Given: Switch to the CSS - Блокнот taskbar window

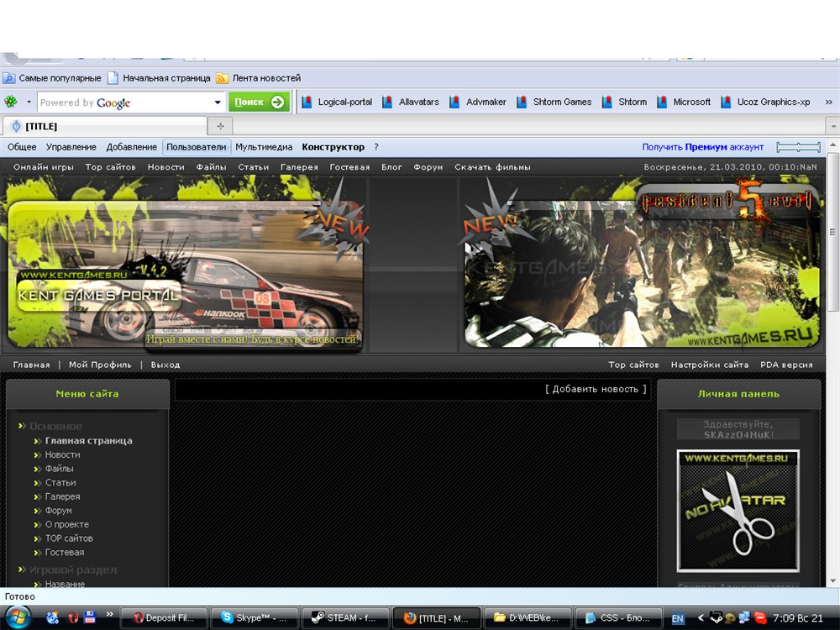Looking at the screenshot, I should click(618, 618).
